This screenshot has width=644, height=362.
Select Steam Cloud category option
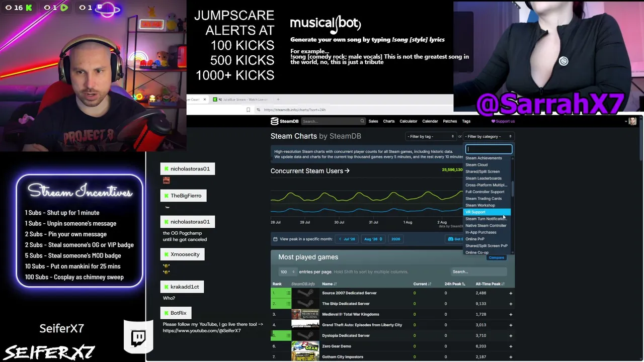coord(487,165)
